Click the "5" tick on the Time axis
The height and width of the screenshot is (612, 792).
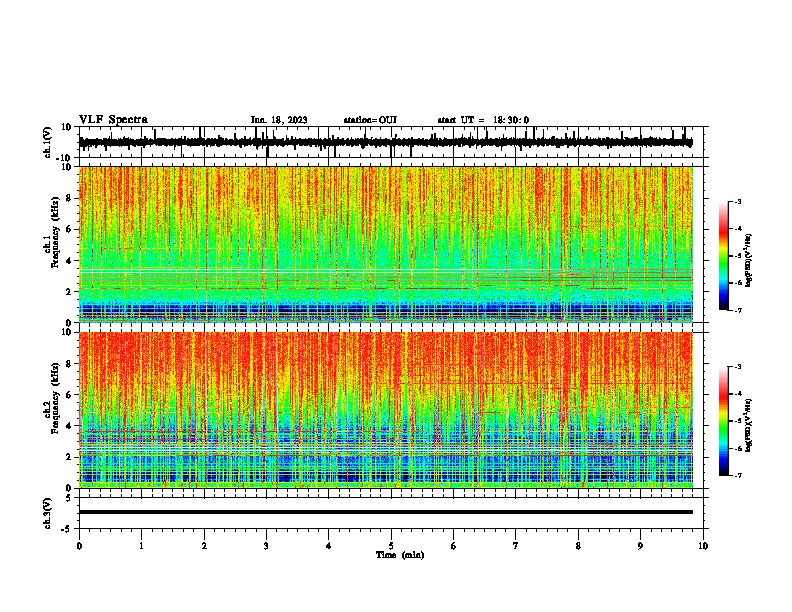point(391,546)
